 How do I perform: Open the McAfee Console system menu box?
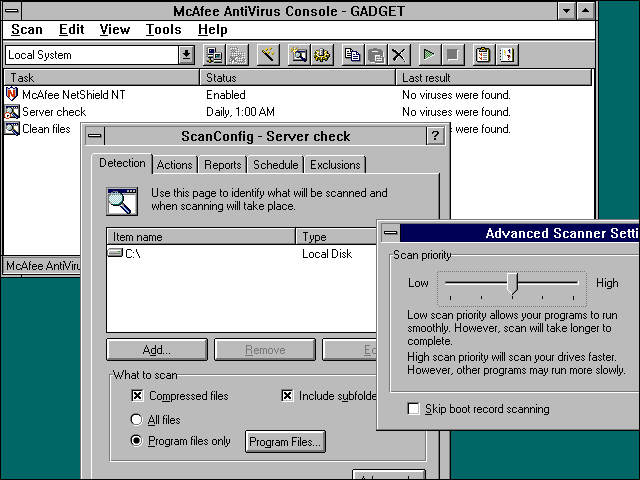[12, 11]
